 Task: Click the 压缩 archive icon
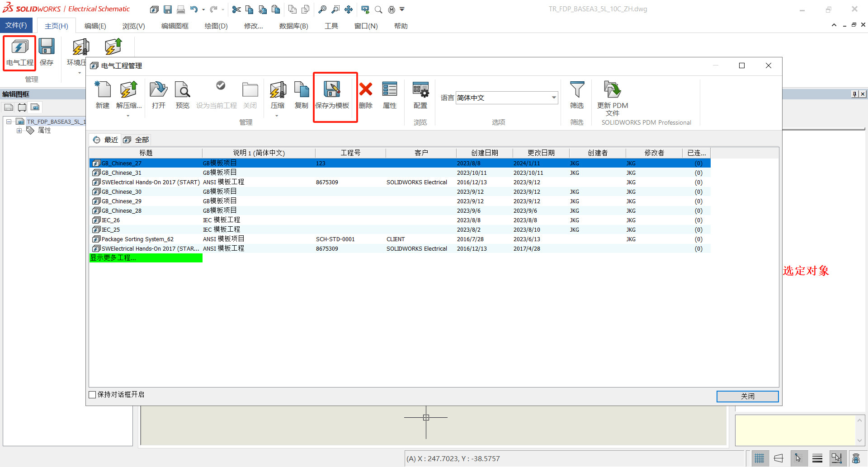(278, 95)
